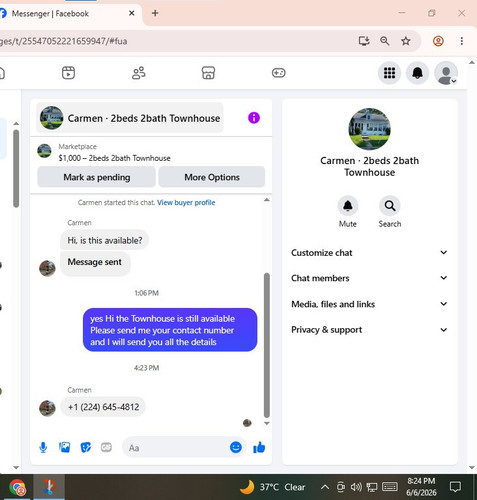
Task: Expand Privacy & support section
Action: pyautogui.click(x=369, y=330)
